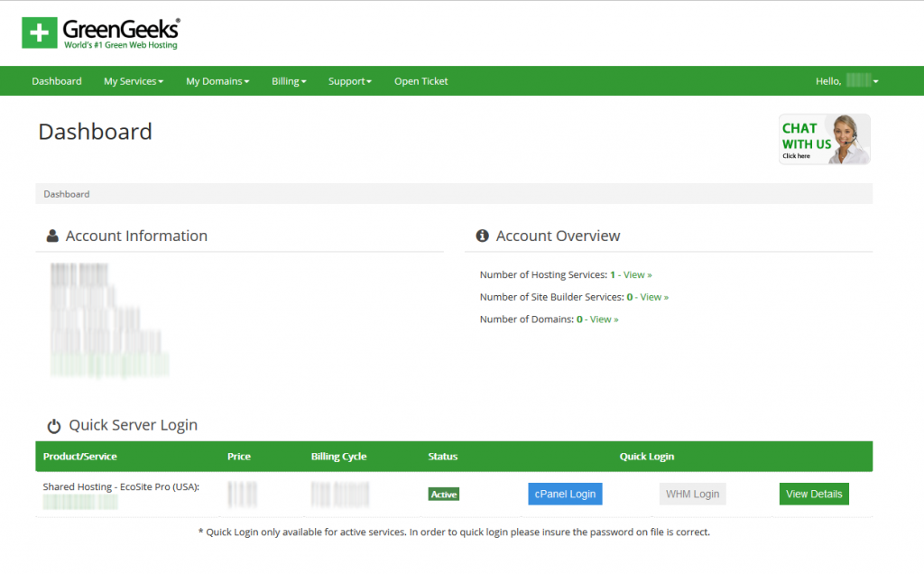The width and height of the screenshot is (924, 574).
Task: Click the Billing Cycle column header
Action: point(339,456)
